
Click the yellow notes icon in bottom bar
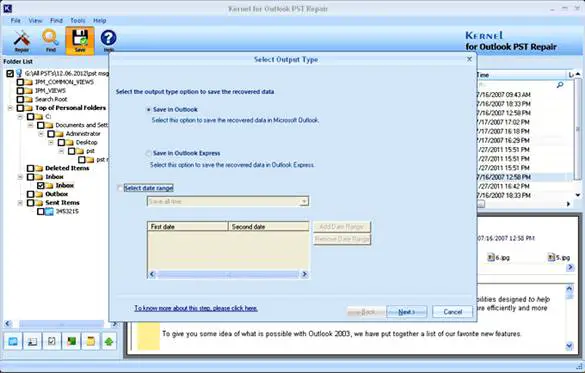tap(91, 341)
